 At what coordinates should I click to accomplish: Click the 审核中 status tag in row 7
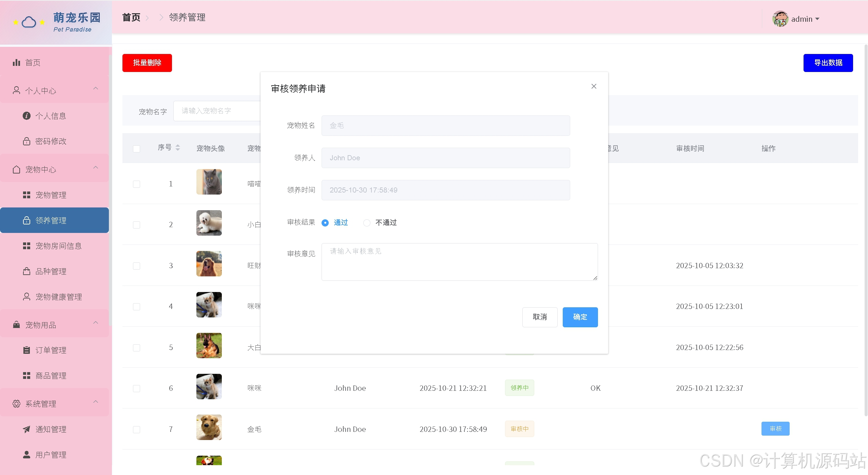[x=519, y=429]
